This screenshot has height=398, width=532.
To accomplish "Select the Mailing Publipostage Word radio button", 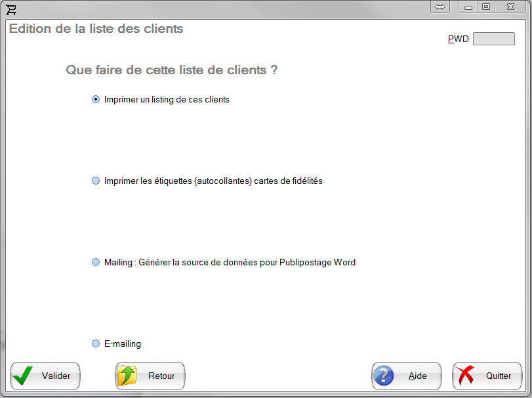I will click(96, 262).
